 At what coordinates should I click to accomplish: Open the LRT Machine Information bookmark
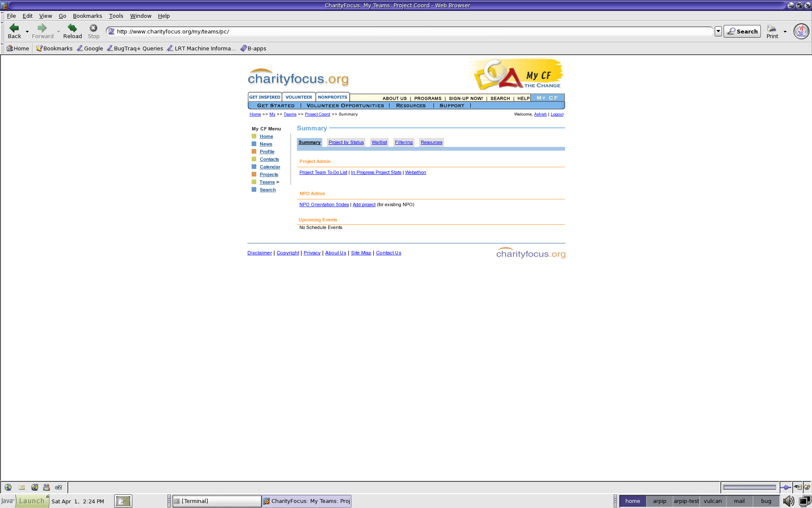[202, 48]
